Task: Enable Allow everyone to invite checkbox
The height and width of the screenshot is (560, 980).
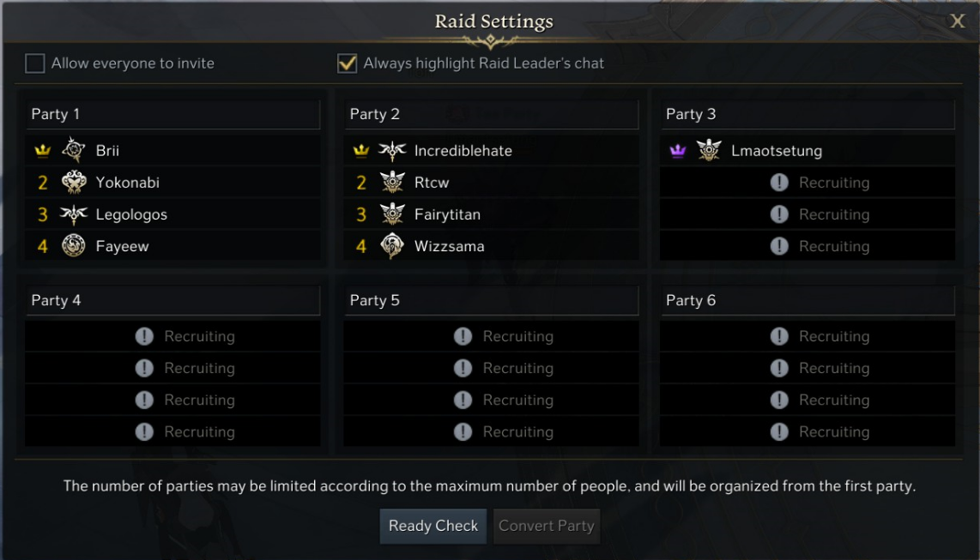Action: [x=34, y=63]
